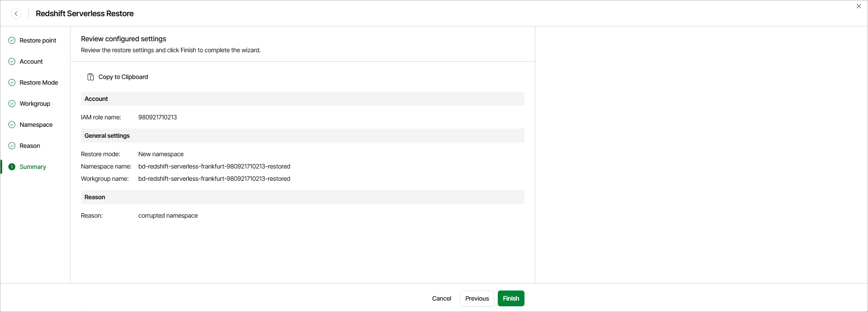Navigate to the Workgroup step

pos(35,104)
